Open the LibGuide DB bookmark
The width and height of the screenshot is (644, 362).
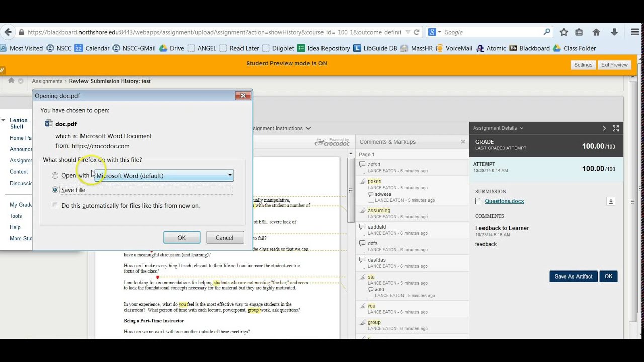pos(375,48)
